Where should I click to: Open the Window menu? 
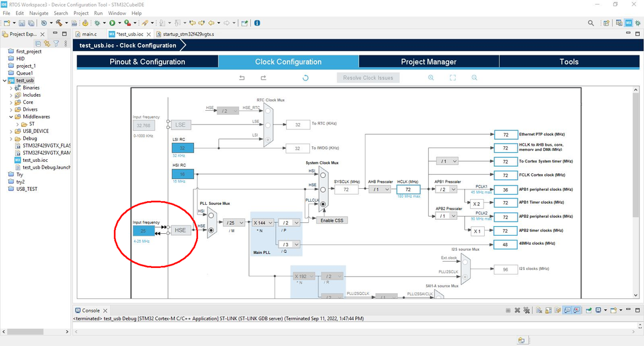(117, 13)
